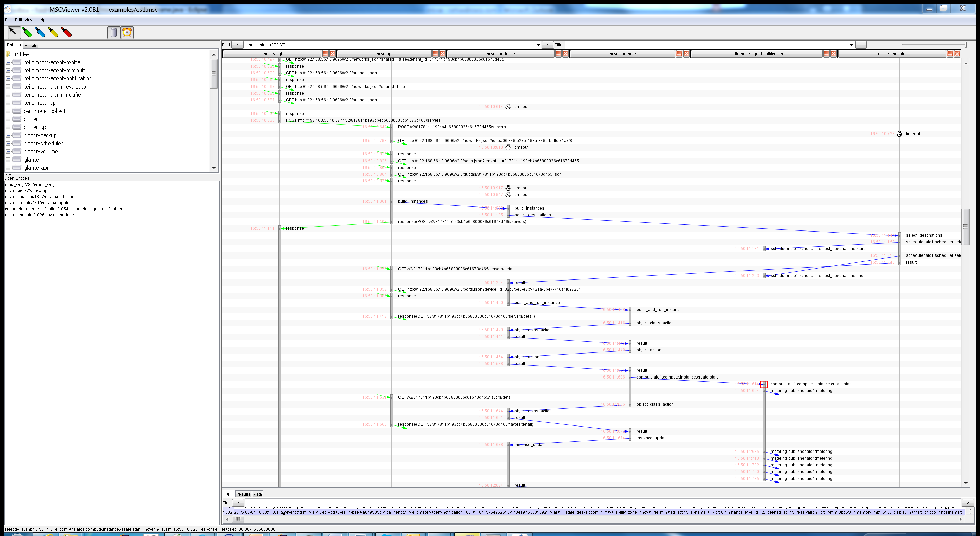
Task: Minimize the nova-compute column with its orange icon
Action: [679, 54]
